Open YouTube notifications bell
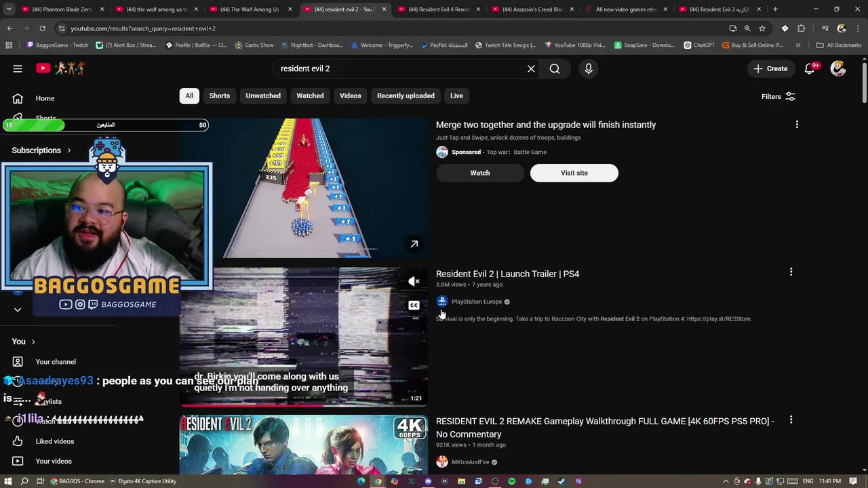Image resolution: width=868 pixels, height=488 pixels. 810,68
